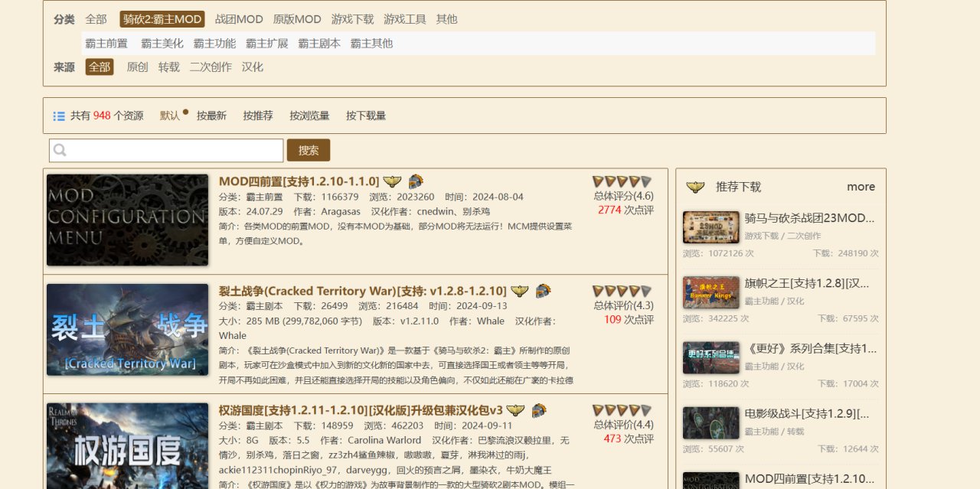980x489 pixels.
Task: Click the eagle badge icon beside 裂土战争 title
Action: point(520,291)
